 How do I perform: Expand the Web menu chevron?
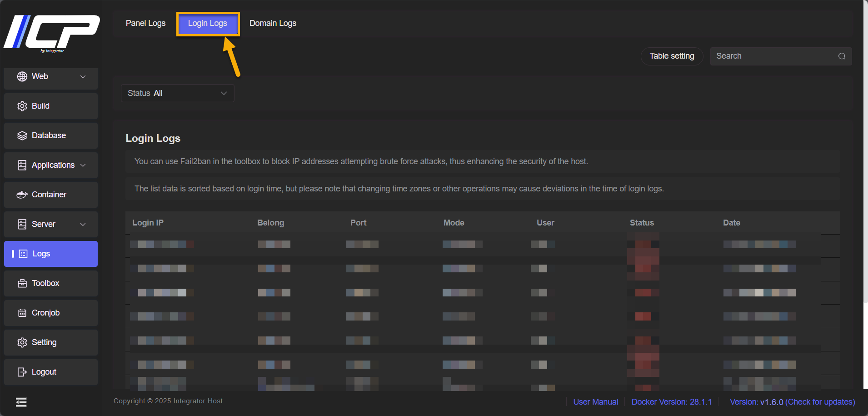[x=83, y=76]
